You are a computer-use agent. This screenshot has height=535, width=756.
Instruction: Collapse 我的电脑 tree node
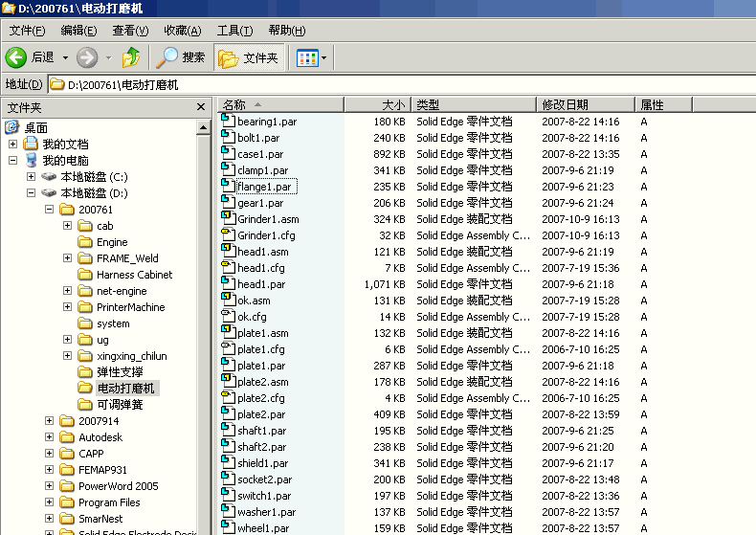coord(13,160)
